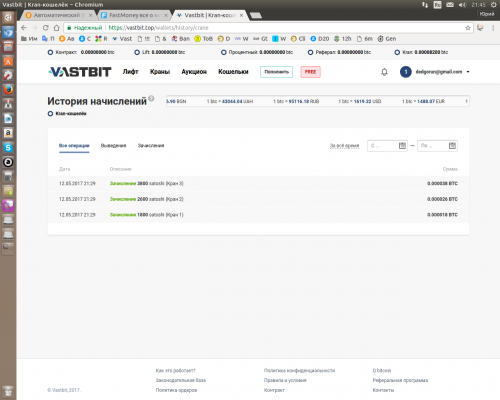
Task: Click the red FREE button
Action: click(310, 72)
